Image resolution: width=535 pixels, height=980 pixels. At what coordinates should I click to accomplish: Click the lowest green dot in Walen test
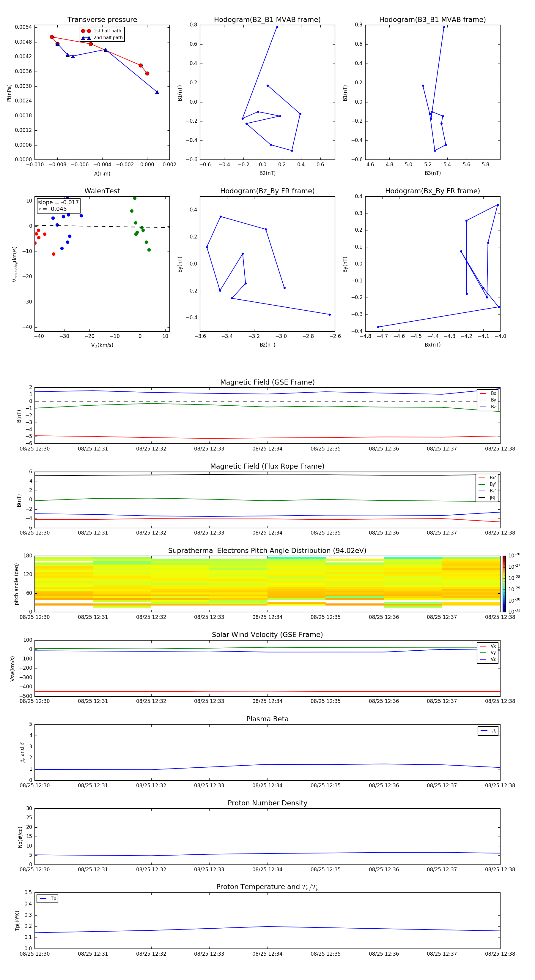pyautogui.click(x=149, y=250)
